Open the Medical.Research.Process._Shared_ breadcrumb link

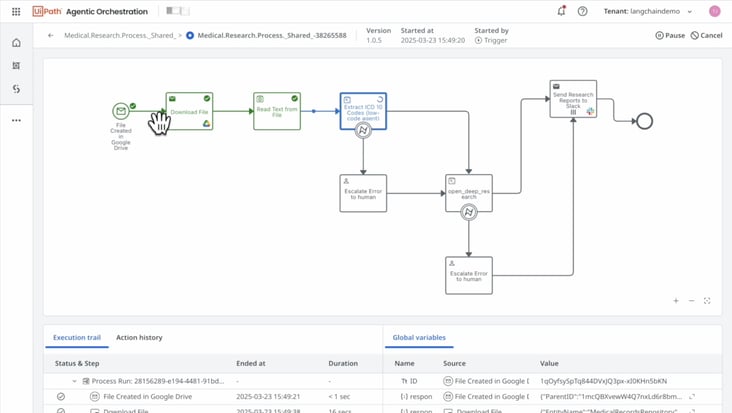(120, 35)
